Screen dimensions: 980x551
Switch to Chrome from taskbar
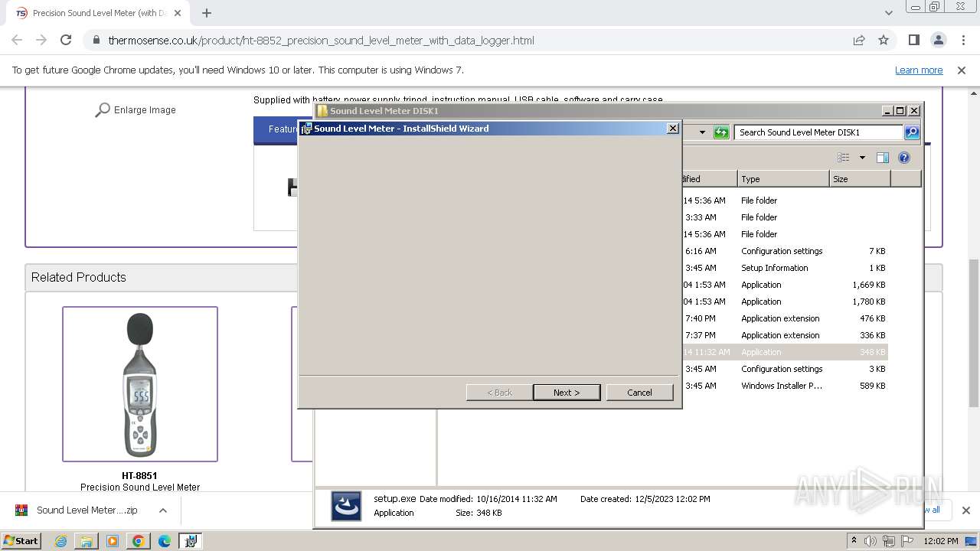point(139,541)
